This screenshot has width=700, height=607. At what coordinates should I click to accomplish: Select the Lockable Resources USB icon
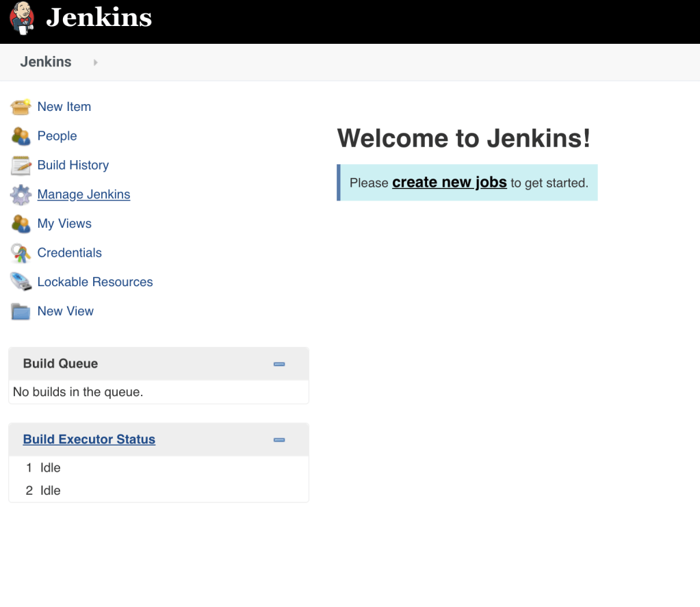[x=21, y=282]
